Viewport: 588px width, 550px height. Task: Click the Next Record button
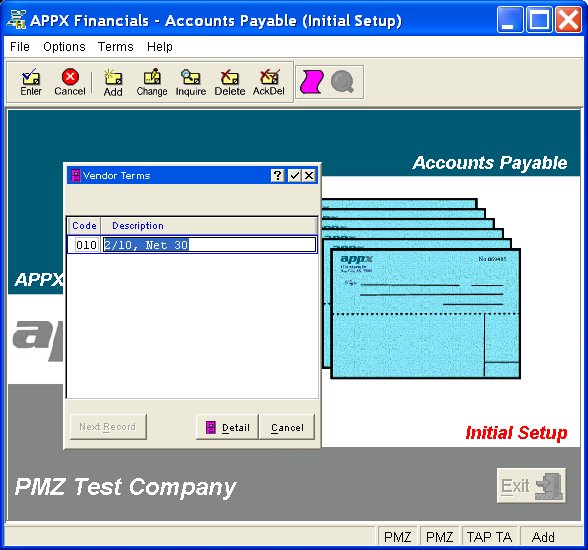point(108,427)
